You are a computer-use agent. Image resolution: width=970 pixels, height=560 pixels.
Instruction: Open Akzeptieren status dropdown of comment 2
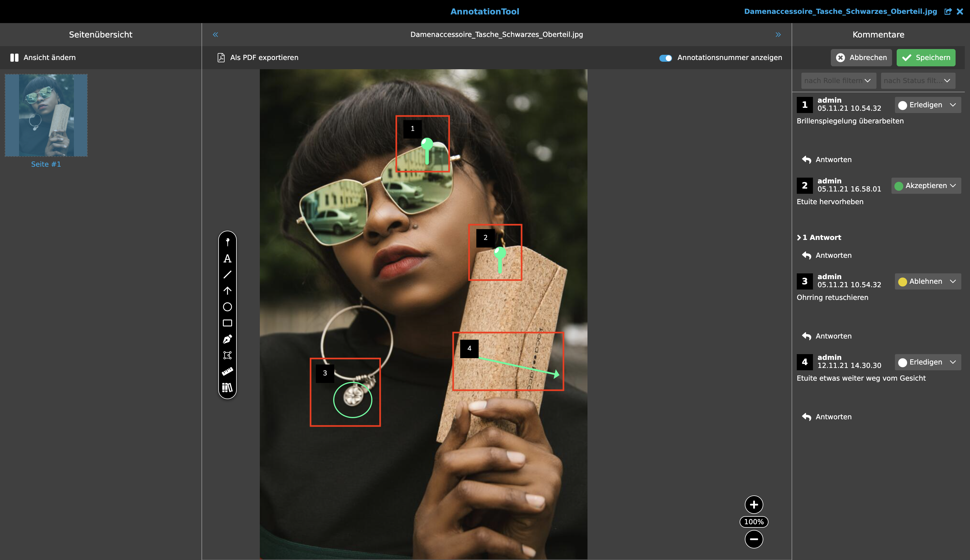click(926, 186)
